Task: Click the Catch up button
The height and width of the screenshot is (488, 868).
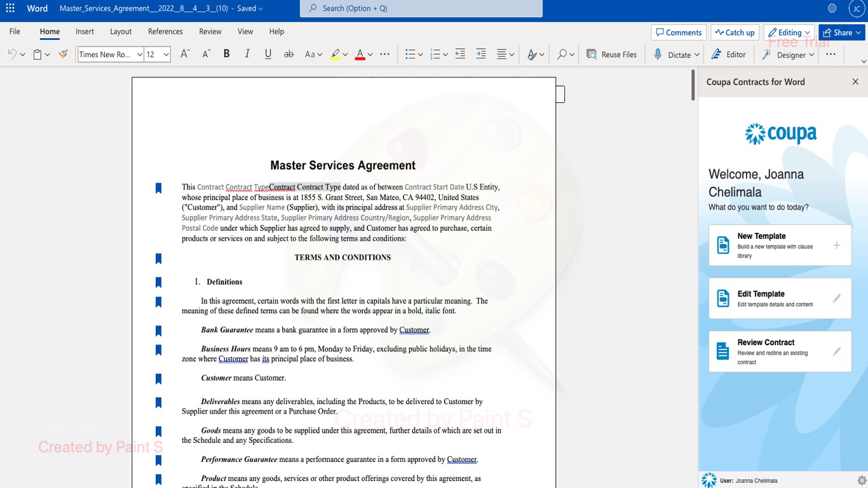Action: pos(735,32)
